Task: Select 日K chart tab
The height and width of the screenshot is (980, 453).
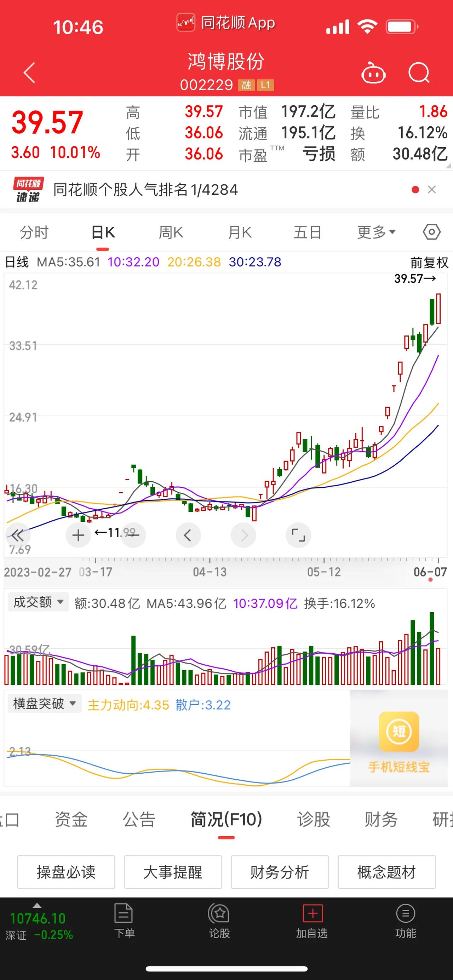Action: point(103,232)
